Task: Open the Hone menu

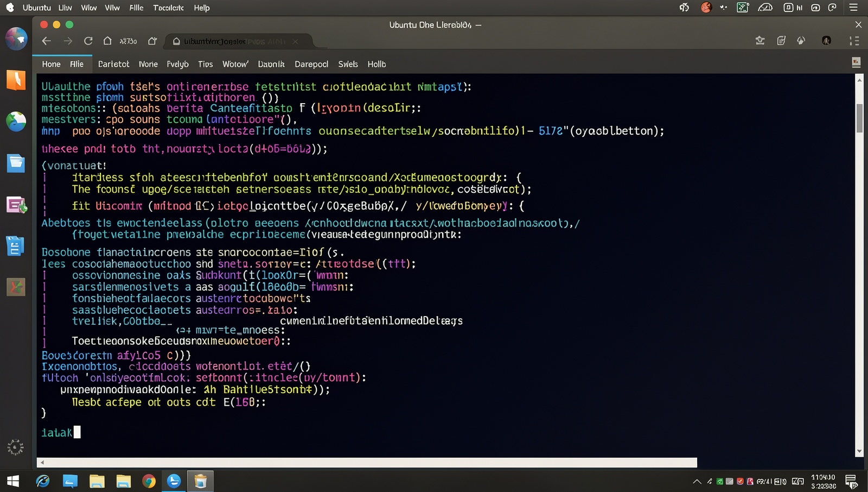Action: pos(52,64)
